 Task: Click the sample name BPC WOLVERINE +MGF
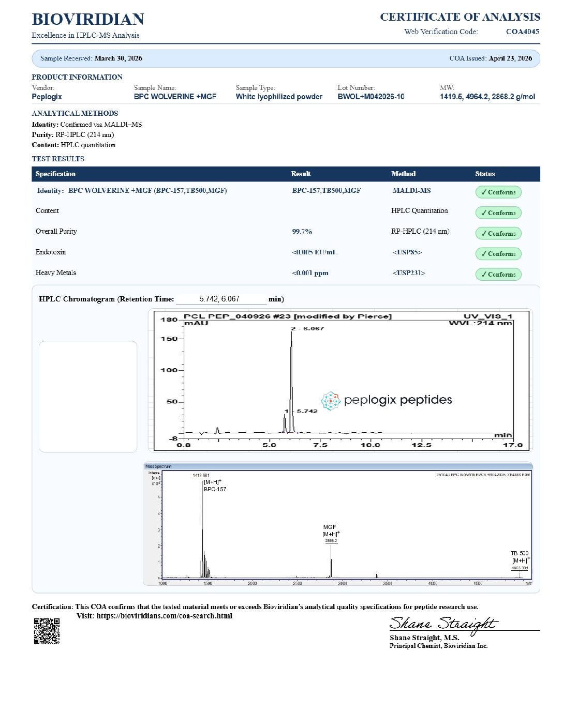click(x=175, y=97)
